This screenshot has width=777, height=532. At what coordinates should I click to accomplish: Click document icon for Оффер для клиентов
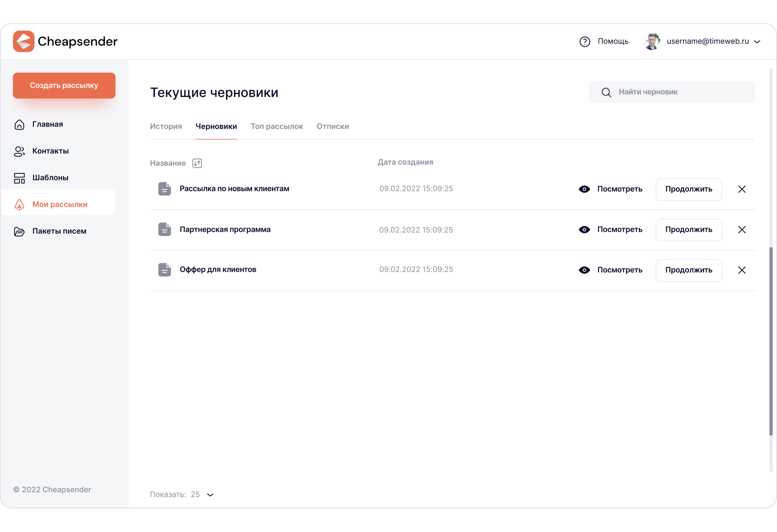(x=164, y=270)
